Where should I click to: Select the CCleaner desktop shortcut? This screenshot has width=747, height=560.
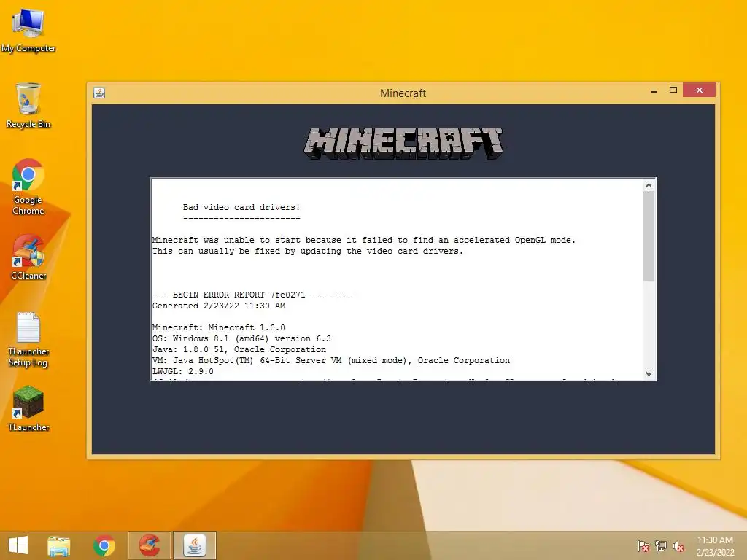coord(28,257)
